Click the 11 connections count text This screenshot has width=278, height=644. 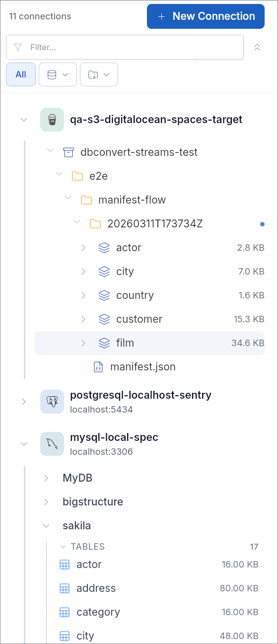coord(40,16)
